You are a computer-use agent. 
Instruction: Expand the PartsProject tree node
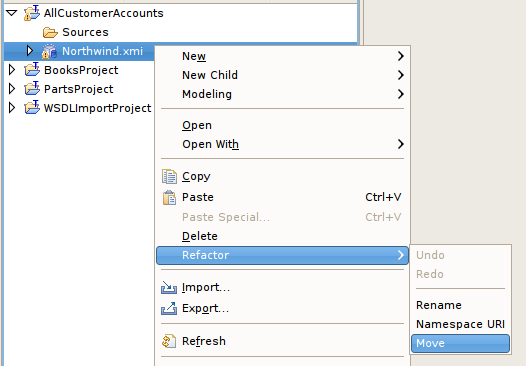click(12, 89)
